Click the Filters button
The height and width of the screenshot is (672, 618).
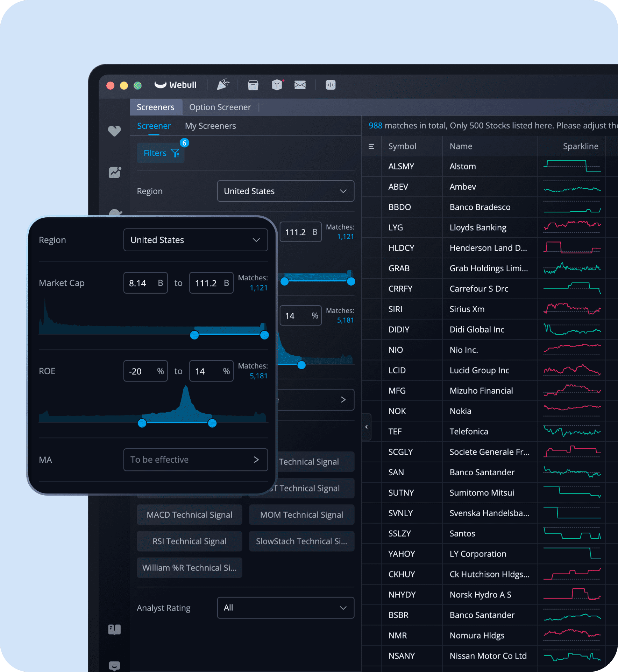point(161,153)
